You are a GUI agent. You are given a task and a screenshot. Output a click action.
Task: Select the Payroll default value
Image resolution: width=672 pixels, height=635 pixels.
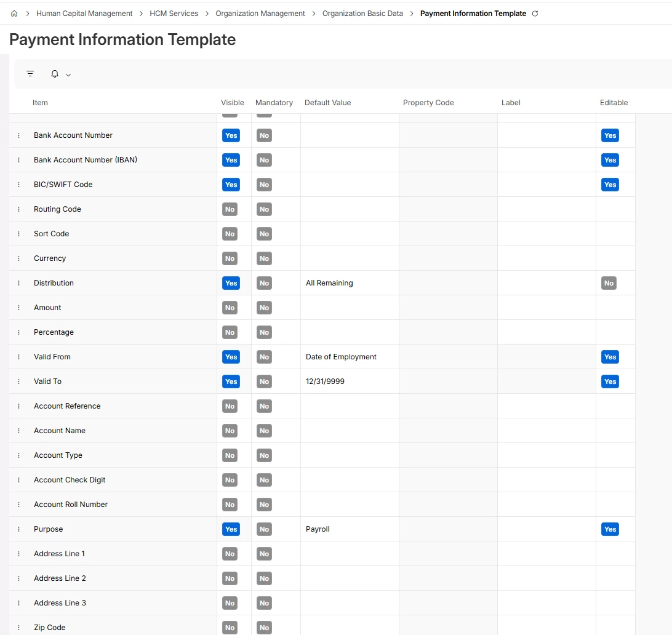318,529
